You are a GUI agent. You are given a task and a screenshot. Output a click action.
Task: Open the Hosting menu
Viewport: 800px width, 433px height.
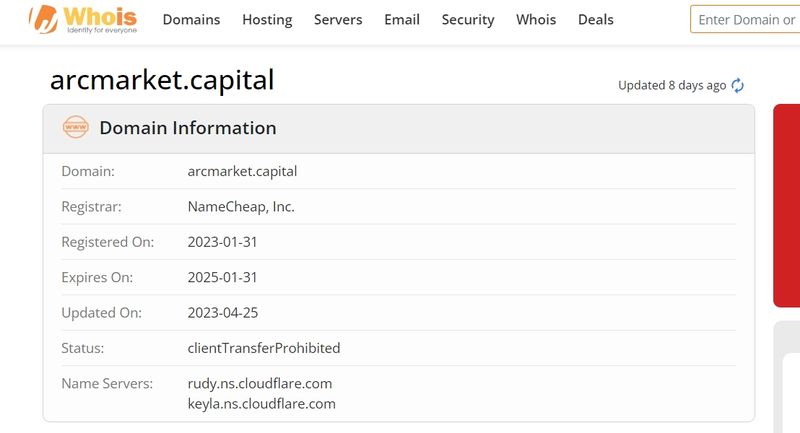[267, 20]
